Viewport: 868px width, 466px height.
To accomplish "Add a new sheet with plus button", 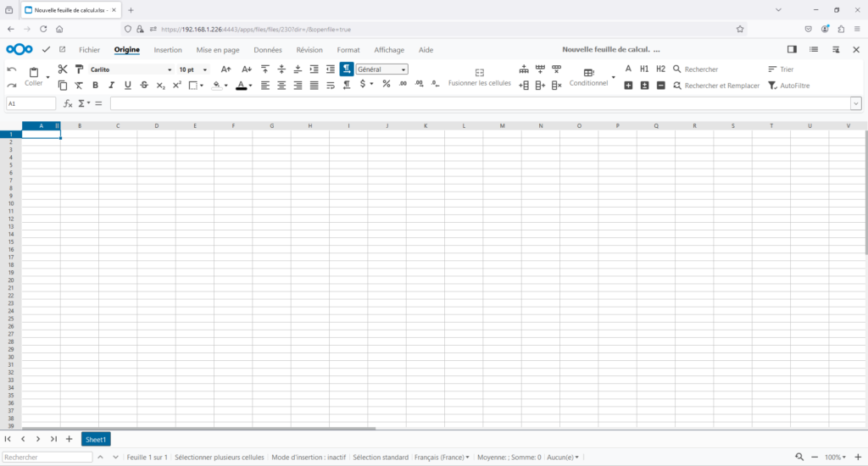I will [x=70, y=439].
